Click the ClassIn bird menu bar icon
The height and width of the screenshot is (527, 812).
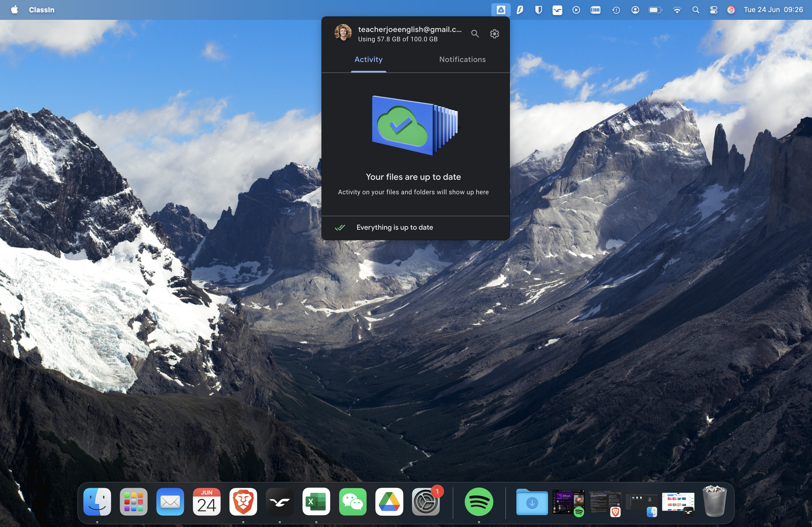[557, 10]
